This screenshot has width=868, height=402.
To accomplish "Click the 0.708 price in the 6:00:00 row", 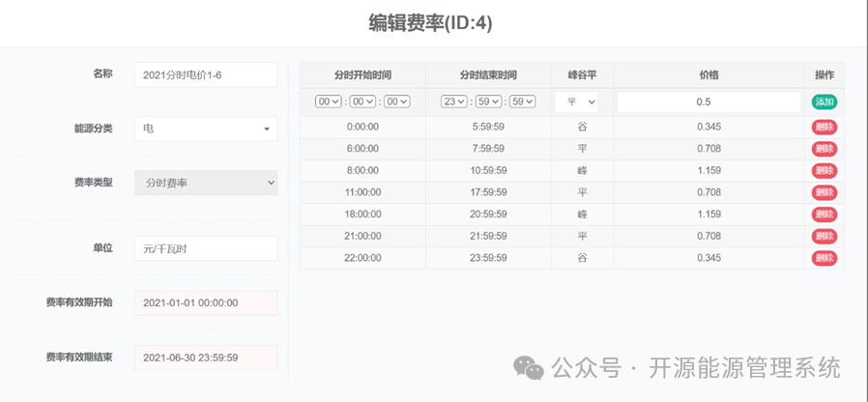I will (x=709, y=149).
